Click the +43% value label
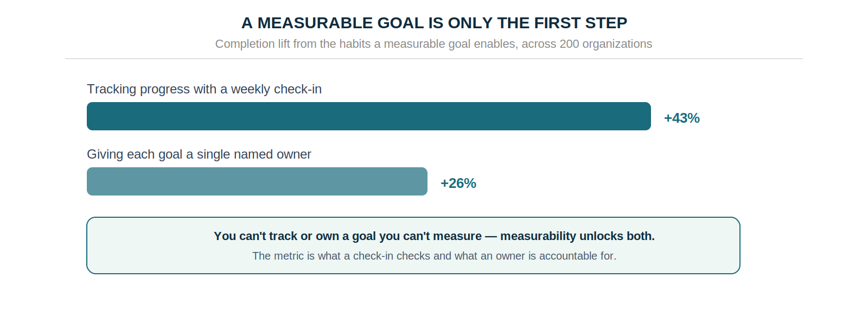 click(x=682, y=118)
